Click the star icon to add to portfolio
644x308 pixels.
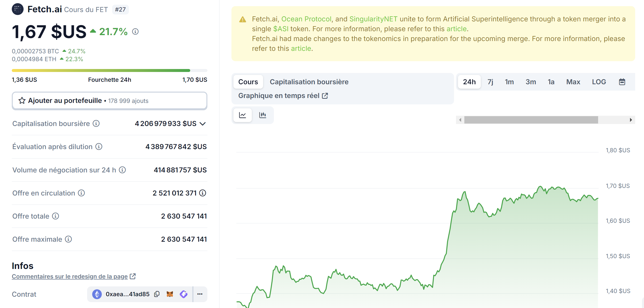point(22,101)
